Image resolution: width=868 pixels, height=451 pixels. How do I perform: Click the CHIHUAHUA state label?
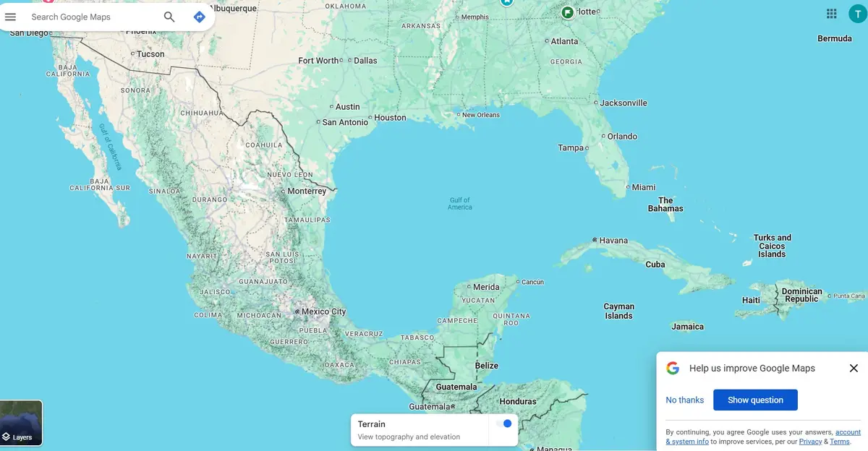[x=202, y=113]
